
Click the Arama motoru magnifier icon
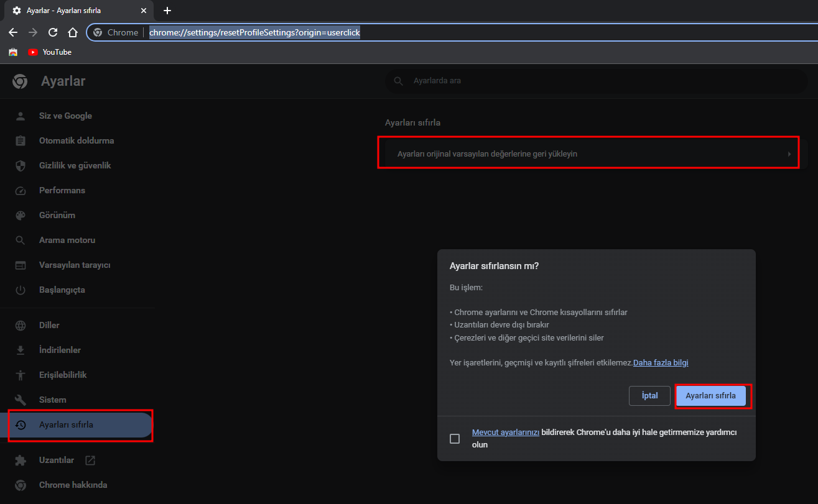21,240
